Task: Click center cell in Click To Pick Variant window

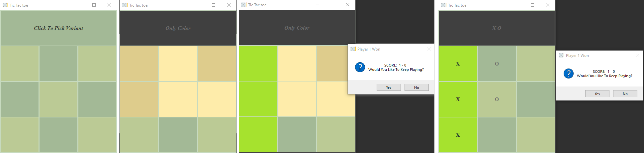Action: [x=58, y=99]
